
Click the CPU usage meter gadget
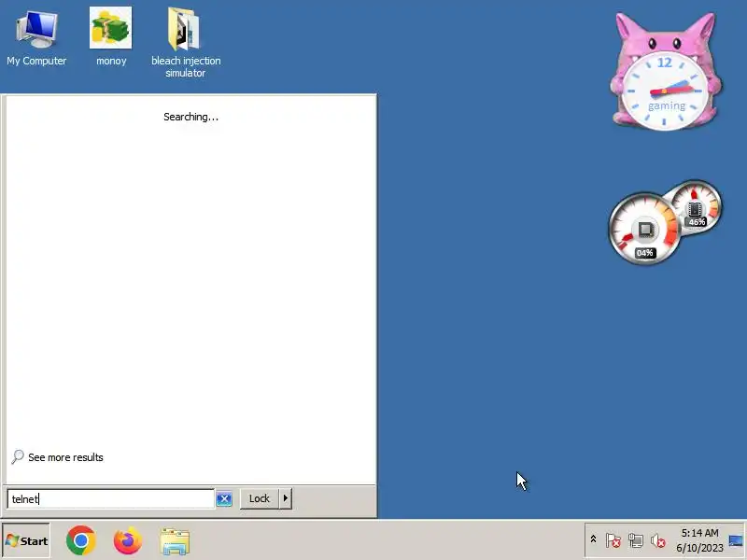[645, 229]
